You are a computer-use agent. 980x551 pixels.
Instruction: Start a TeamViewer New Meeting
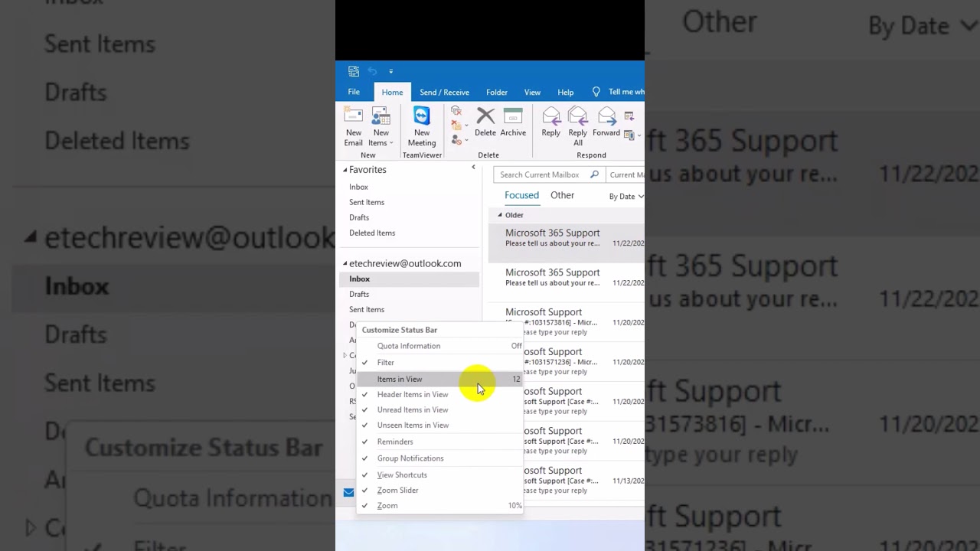(x=422, y=127)
